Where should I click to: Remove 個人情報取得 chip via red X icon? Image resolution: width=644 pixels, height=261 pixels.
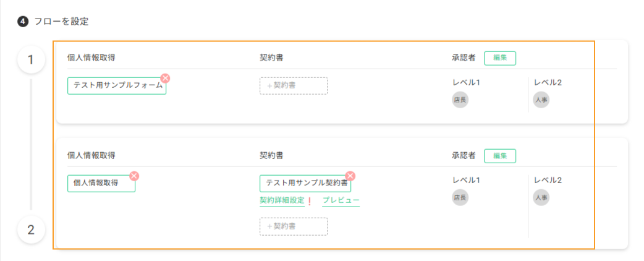134,176
